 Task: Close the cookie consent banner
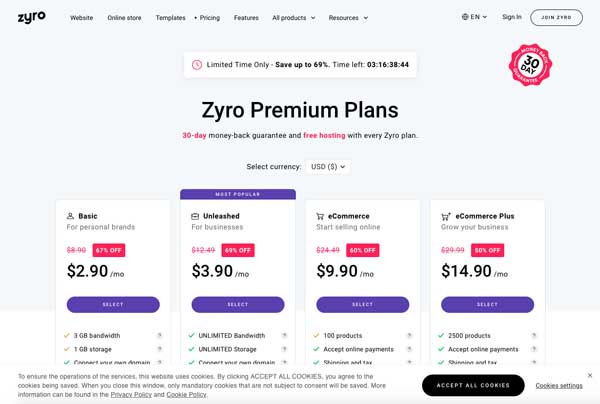[590, 375]
